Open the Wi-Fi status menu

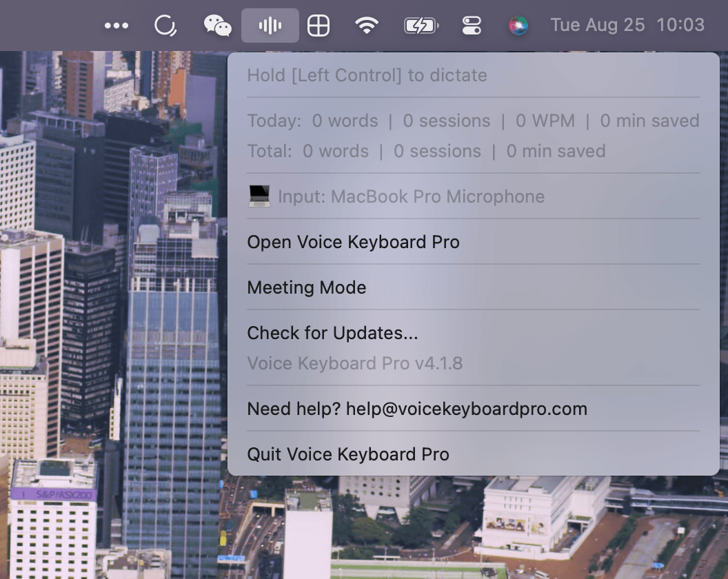(367, 26)
